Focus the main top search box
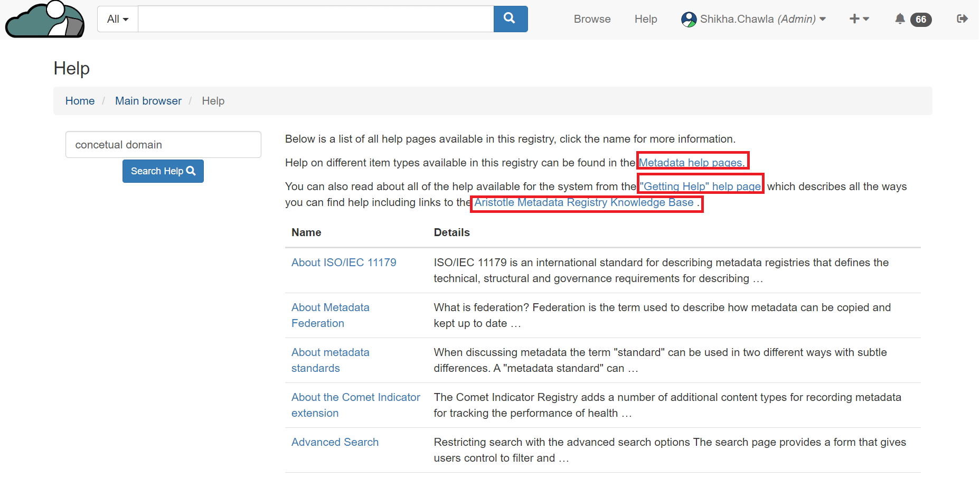Screen dimensions: 980x477 315,19
